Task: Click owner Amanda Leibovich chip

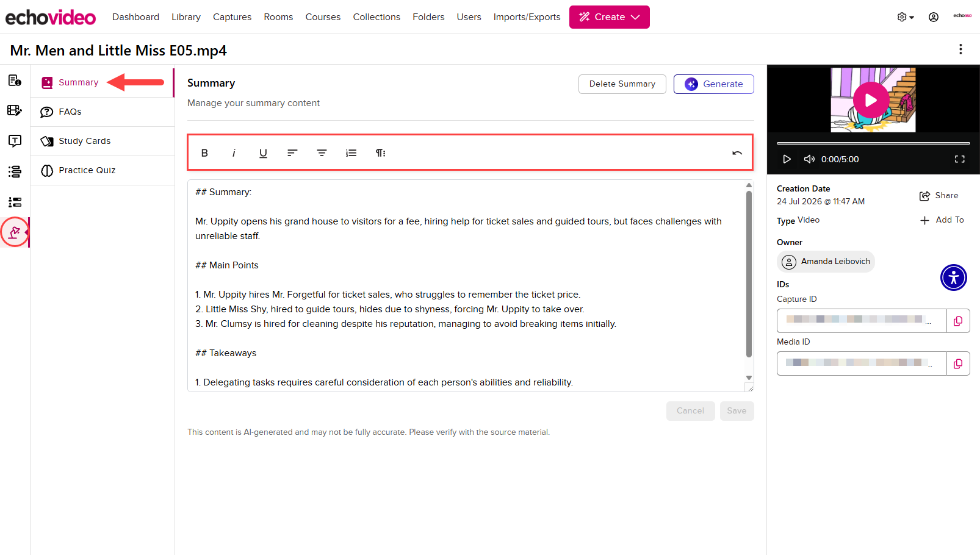Action: pos(826,262)
